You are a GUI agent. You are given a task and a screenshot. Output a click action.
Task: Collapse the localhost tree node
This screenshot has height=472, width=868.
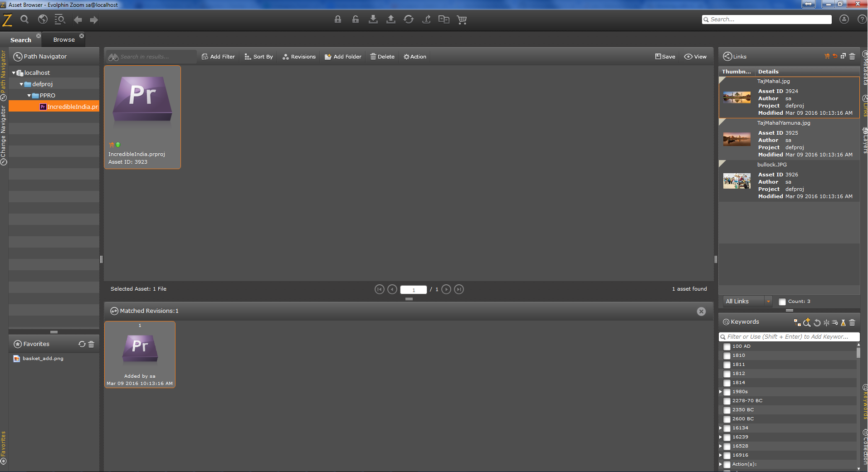[x=14, y=73]
